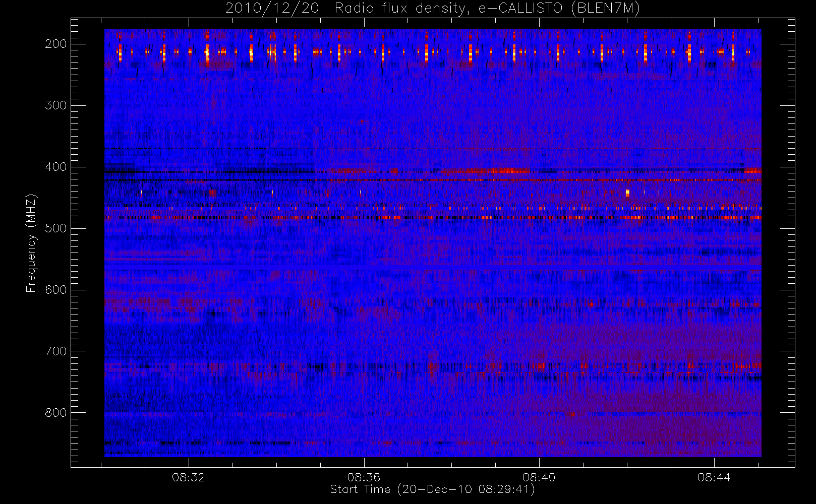This screenshot has height=504, width=816.
Task: Click the 700 frequency tick label
Action: click(x=56, y=351)
